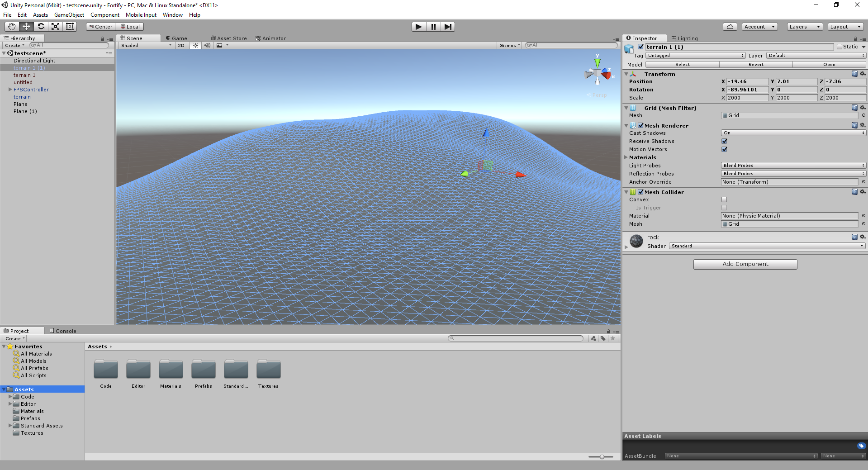Open the Tag dropdown
This screenshot has height=470, width=868.
pos(696,56)
